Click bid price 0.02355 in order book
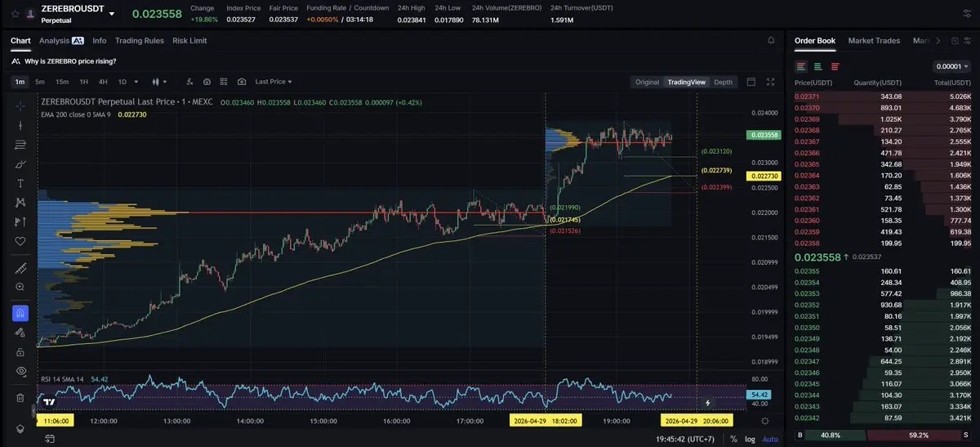The width and height of the screenshot is (980, 447). tap(807, 271)
